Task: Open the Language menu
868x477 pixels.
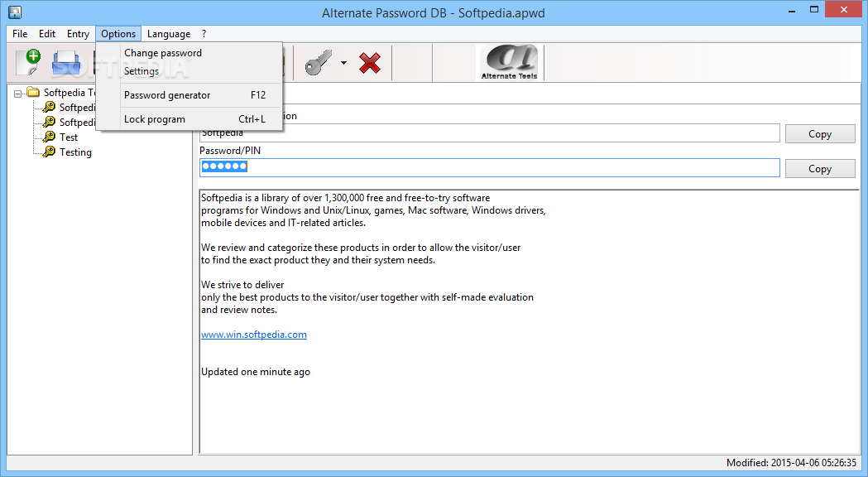Action: coord(169,34)
